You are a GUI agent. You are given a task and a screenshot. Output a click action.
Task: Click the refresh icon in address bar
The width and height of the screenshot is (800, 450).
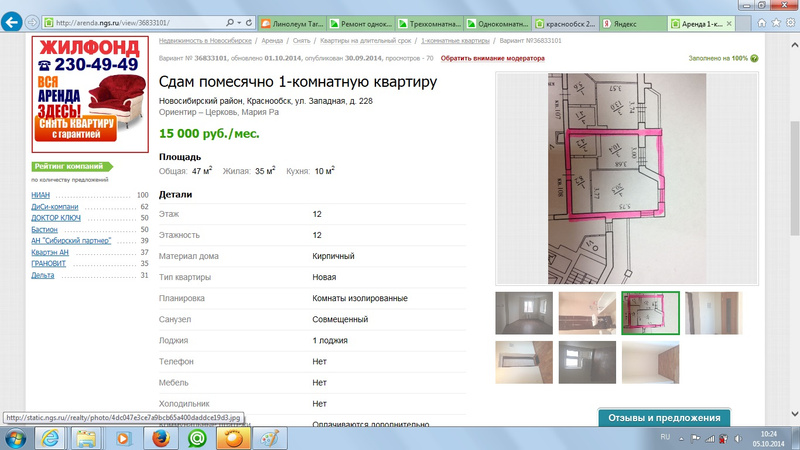click(x=249, y=22)
